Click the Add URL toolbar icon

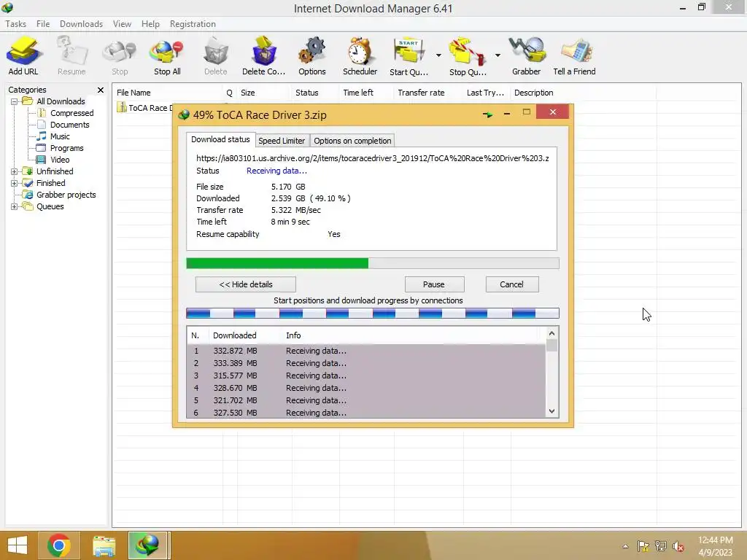click(23, 55)
